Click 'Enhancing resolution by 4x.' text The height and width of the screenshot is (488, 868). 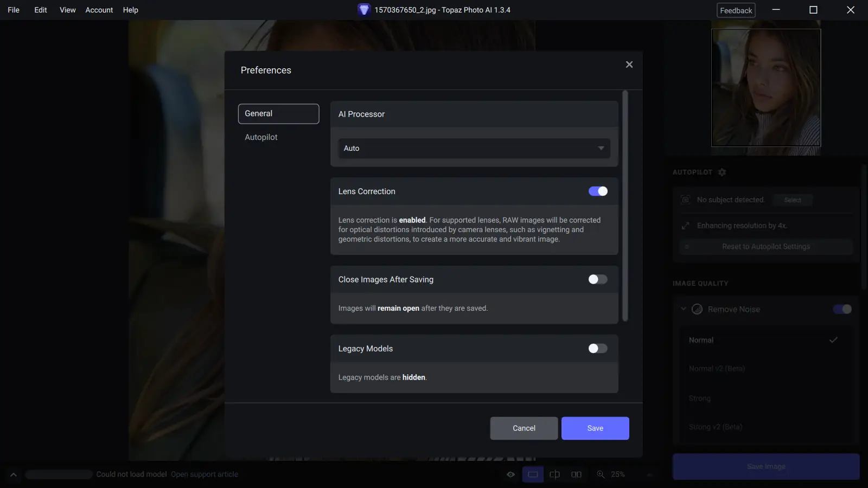[x=742, y=226]
